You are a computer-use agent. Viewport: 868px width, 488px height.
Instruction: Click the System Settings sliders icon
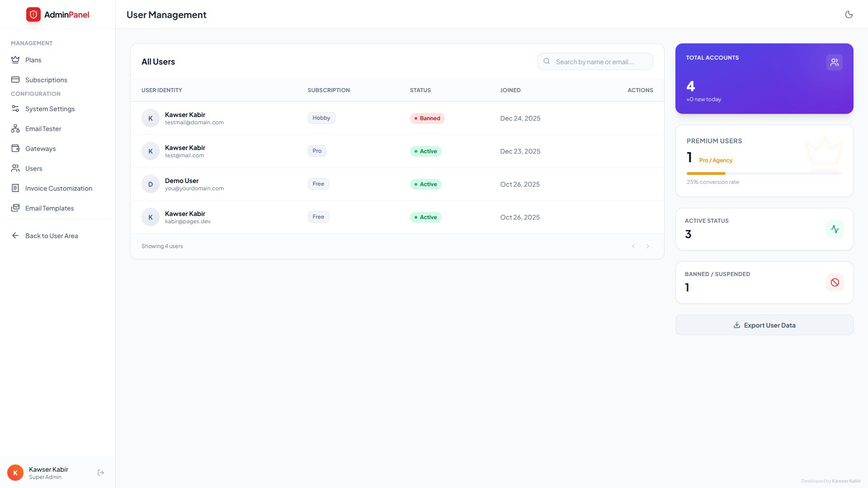(15, 108)
